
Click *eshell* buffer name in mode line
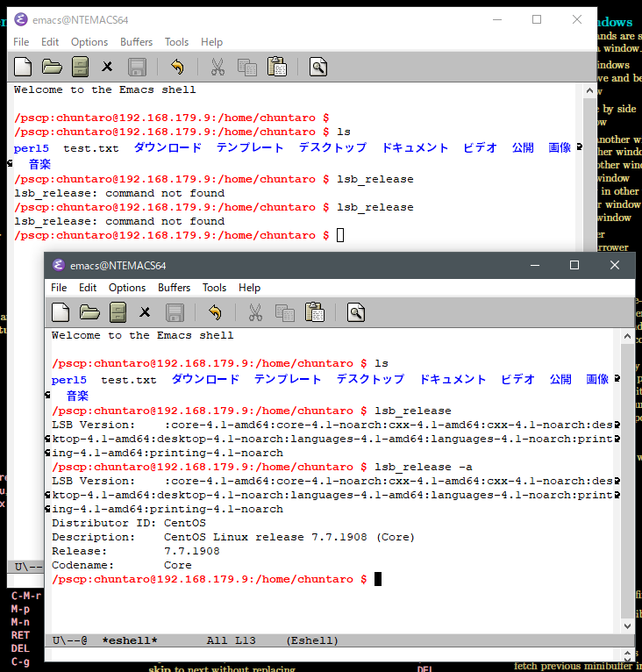pos(130,640)
